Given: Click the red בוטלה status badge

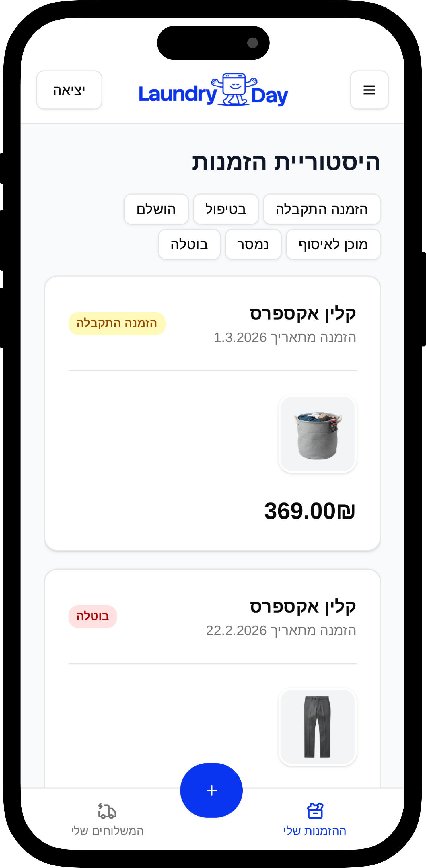Looking at the screenshot, I should (93, 616).
